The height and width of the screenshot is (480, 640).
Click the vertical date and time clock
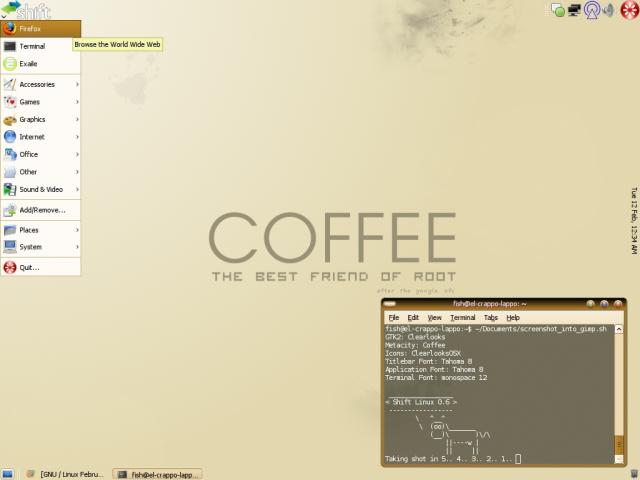(634, 221)
